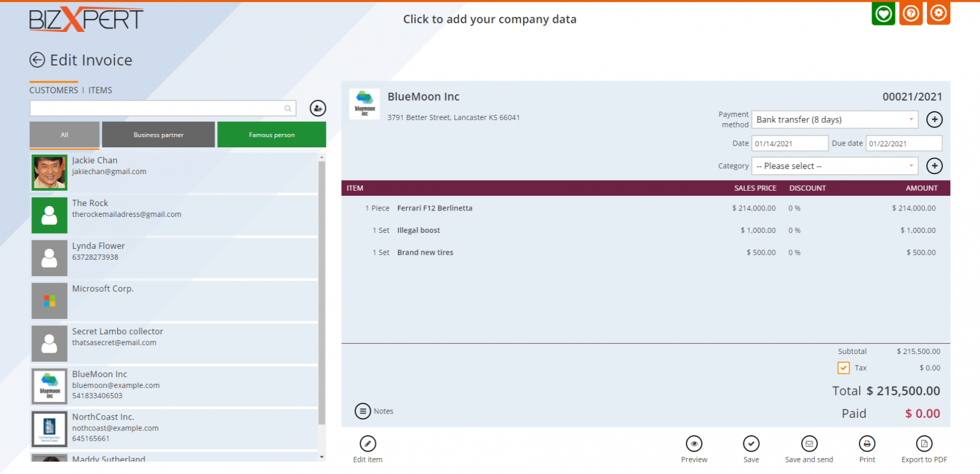The width and height of the screenshot is (980, 474).
Task: Filter customers by Famous person
Action: [x=271, y=135]
